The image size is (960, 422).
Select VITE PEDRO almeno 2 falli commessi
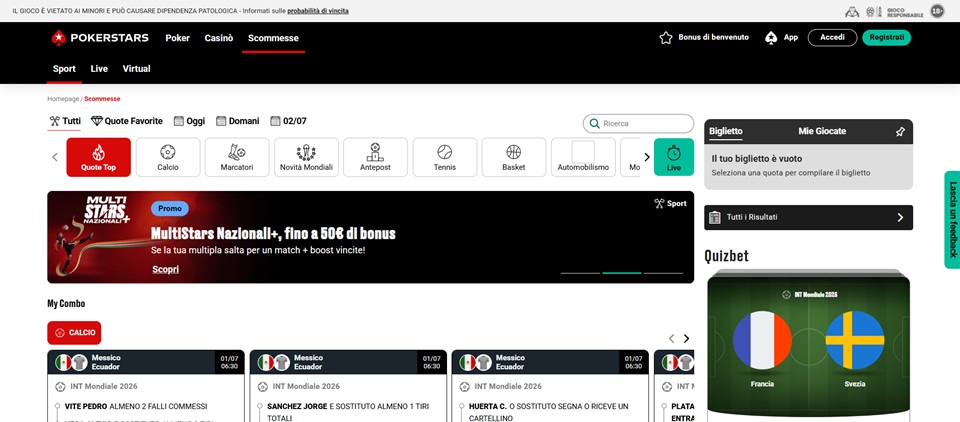click(x=135, y=406)
